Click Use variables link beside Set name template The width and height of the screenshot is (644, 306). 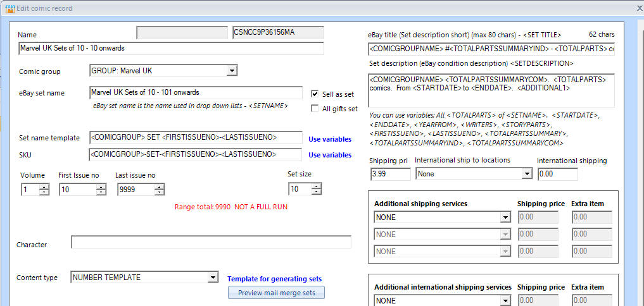click(x=330, y=139)
